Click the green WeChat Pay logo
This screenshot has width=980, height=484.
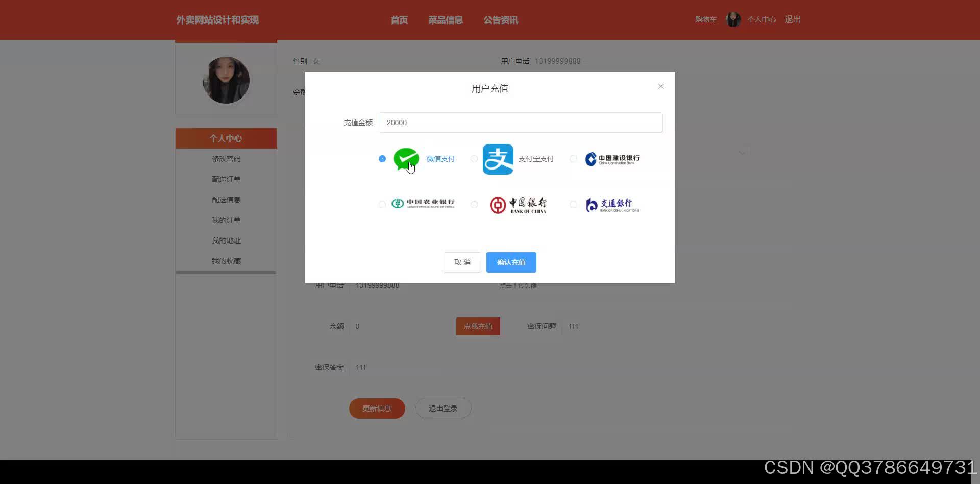click(x=406, y=159)
